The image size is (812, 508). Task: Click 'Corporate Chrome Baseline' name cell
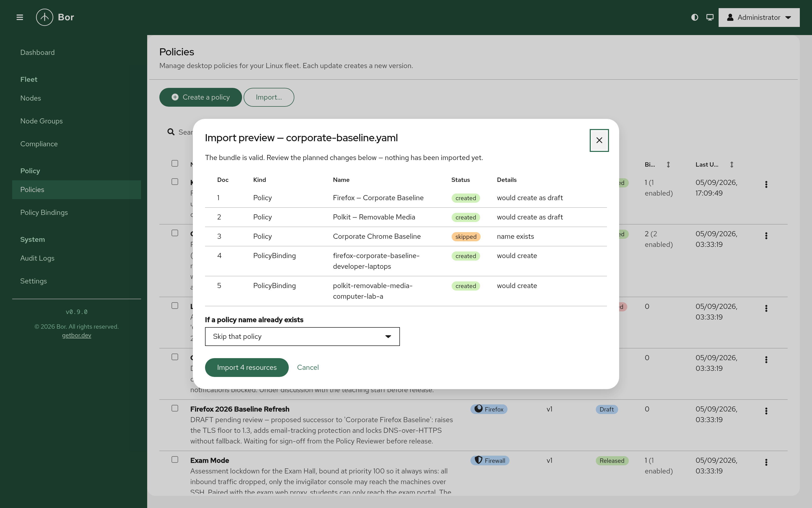click(377, 236)
